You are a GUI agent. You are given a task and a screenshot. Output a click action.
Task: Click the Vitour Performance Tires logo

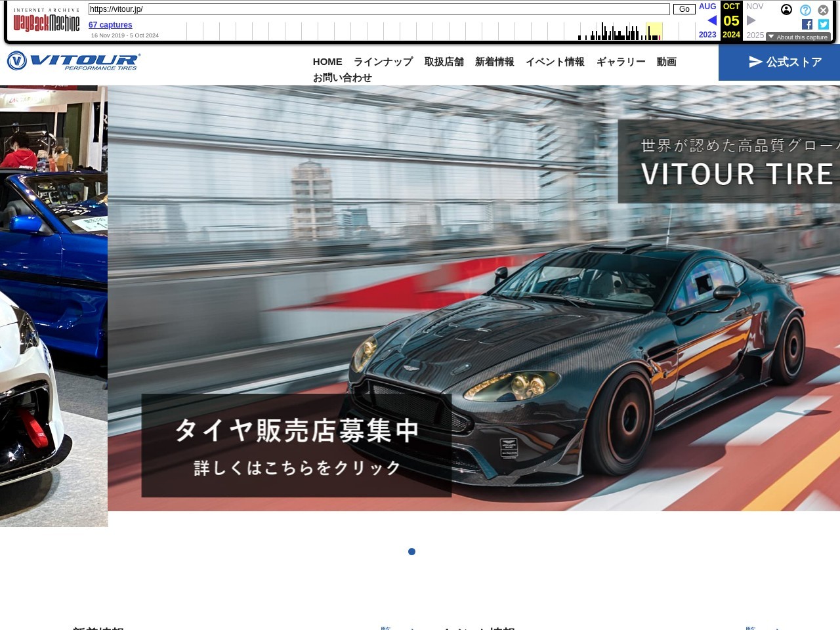pyautogui.click(x=73, y=61)
